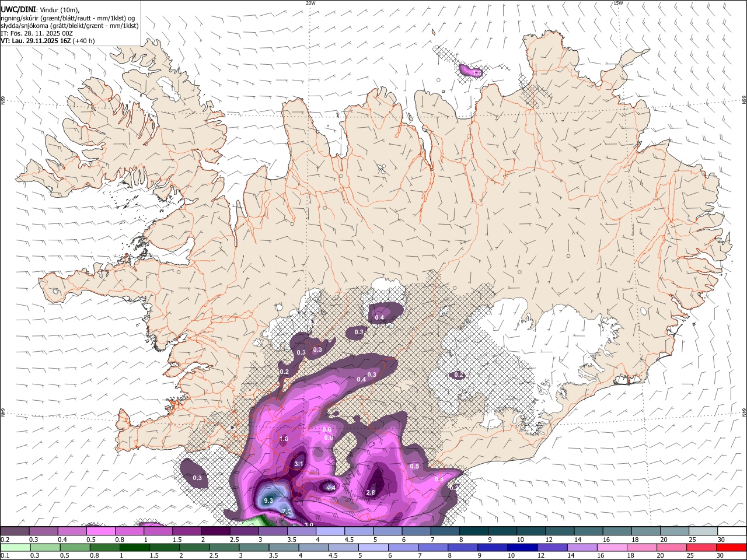747x560 pixels.
Task: Click the '20W' longitude label
Action: point(310,3)
